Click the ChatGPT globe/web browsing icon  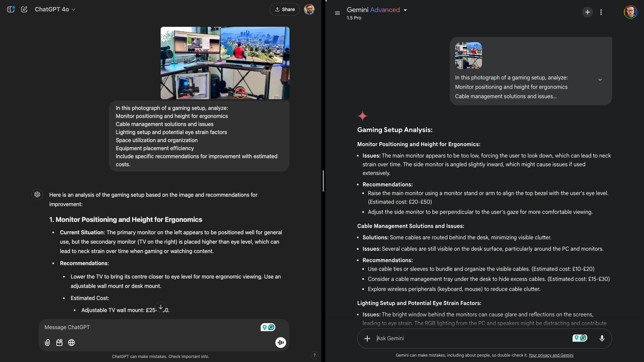pos(71,343)
